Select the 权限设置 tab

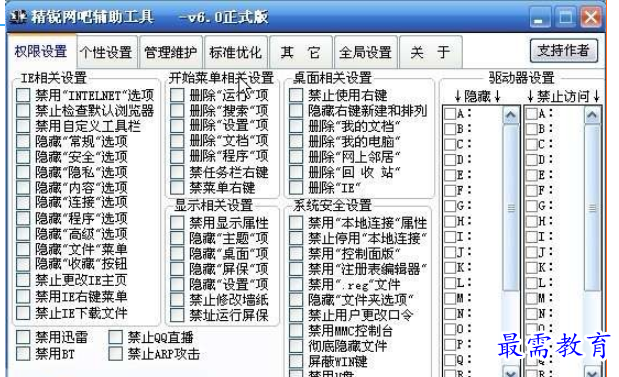(41, 51)
